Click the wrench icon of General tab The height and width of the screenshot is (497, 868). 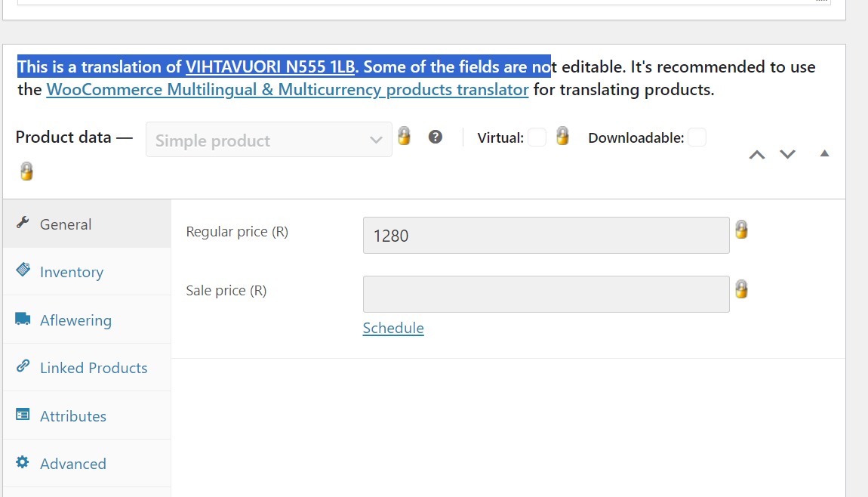coord(23,223)
